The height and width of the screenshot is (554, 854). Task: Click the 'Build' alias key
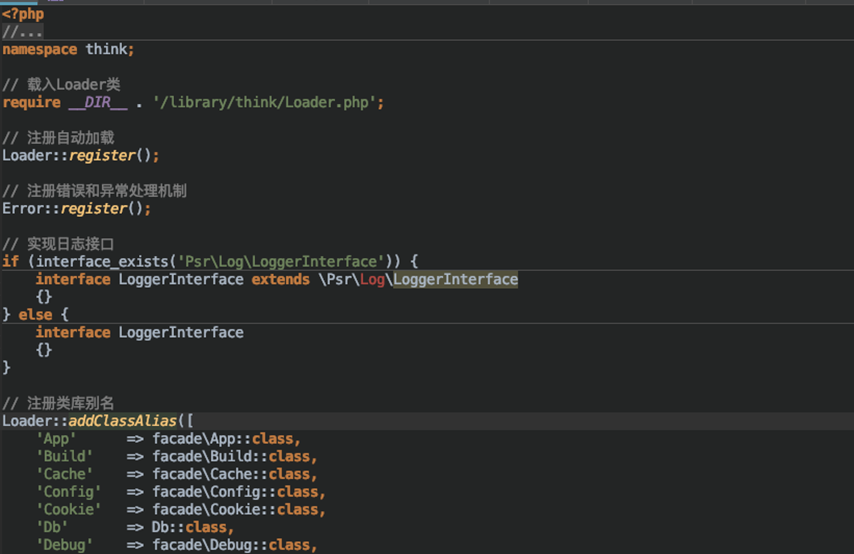coord(64,456)
